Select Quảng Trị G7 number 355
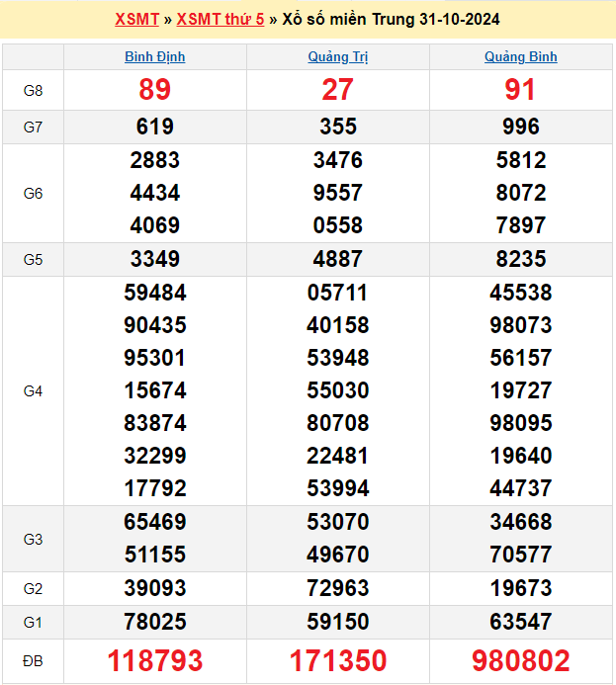 [x=337, y=127]
